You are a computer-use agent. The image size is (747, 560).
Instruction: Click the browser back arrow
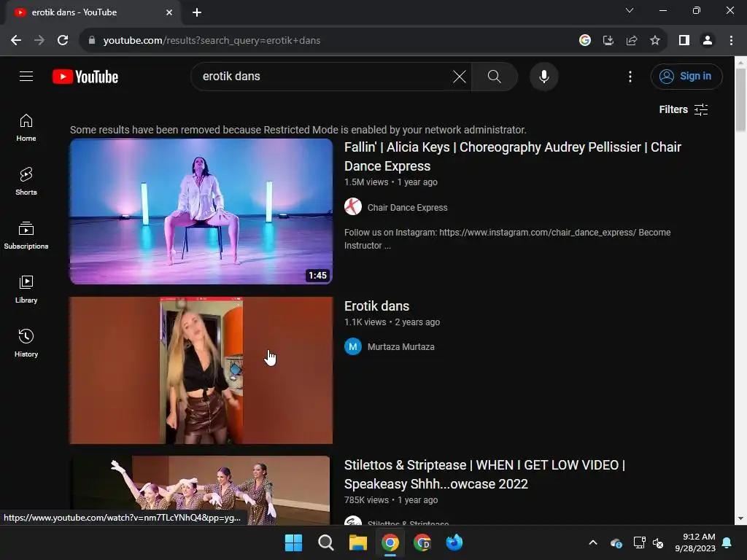tap(16, 41)
